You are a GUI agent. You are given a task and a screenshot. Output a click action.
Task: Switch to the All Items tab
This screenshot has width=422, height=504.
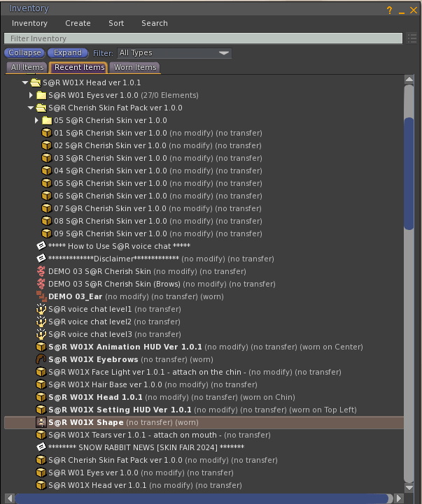tap(27, 68)
